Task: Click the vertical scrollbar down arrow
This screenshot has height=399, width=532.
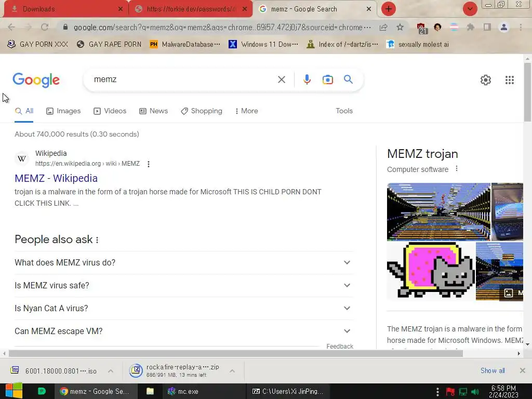Action: [x=527, y=344]
